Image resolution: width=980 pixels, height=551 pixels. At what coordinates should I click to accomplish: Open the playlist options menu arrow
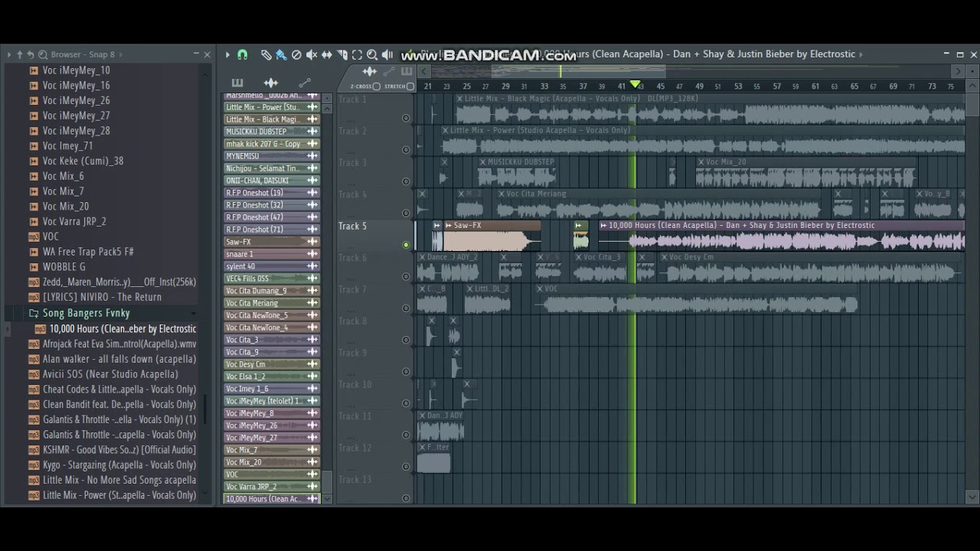(x=227, y=54)
